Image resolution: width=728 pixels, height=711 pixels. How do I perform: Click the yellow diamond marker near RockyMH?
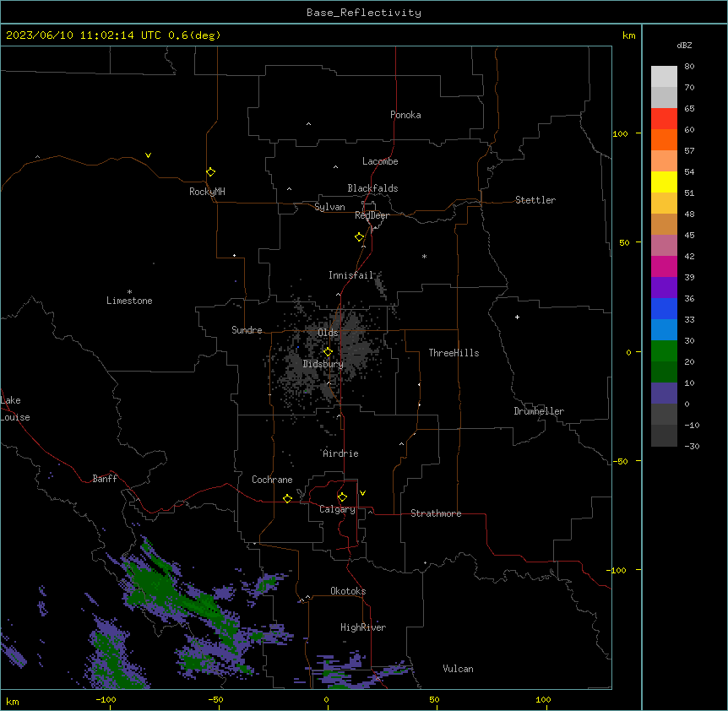coord(211,171)
